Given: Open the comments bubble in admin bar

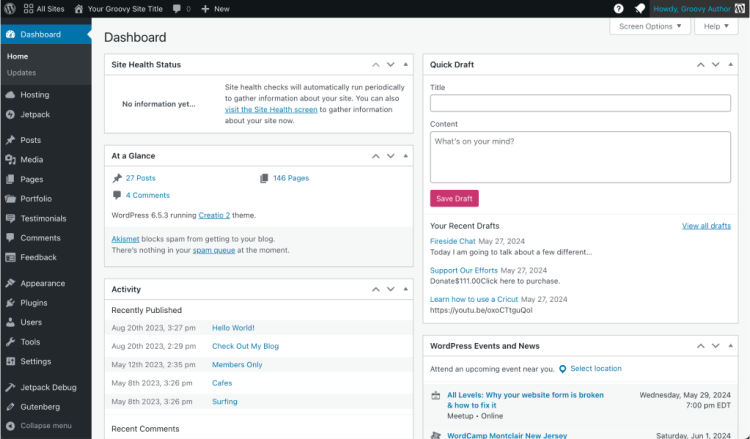Looking at the screenshot, I should [181, 8].
